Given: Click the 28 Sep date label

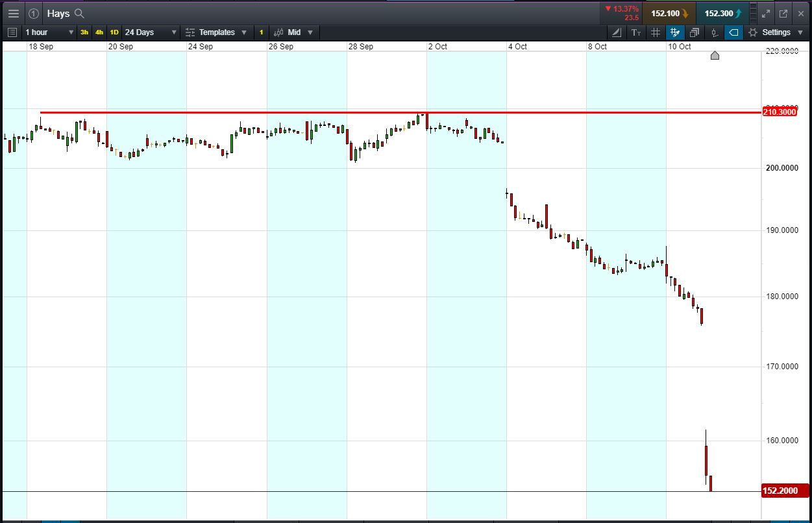Looking at the screenshot, I should pyautogui.click(x=361, y=47).
